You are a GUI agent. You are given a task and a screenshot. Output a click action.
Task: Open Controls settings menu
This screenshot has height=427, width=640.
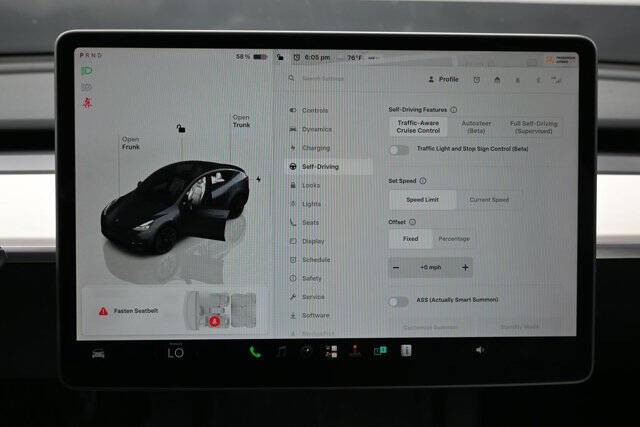(x=309, y=110)
